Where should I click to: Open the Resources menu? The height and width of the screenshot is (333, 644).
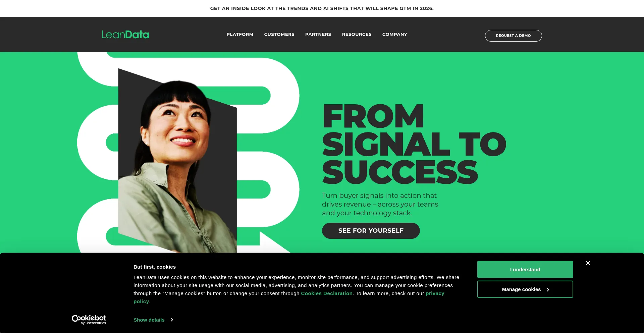(x=357, y=35)
